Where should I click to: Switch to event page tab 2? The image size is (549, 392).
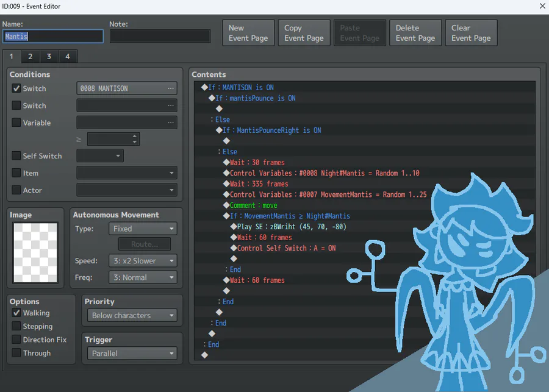[30, 56]
